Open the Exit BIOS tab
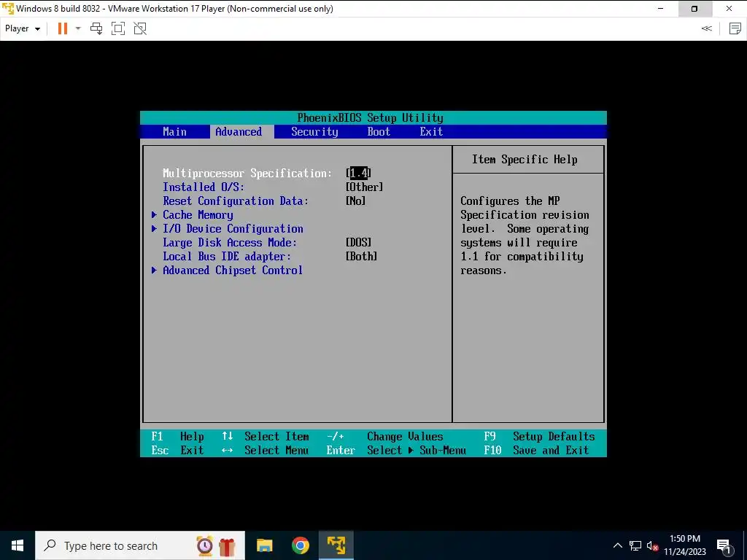The width and height of the screenshot is (747, 560). [x=431, y=132]
